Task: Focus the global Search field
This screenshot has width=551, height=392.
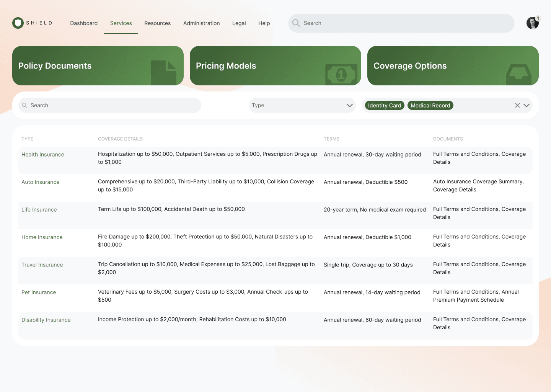Action: (406, 23)
